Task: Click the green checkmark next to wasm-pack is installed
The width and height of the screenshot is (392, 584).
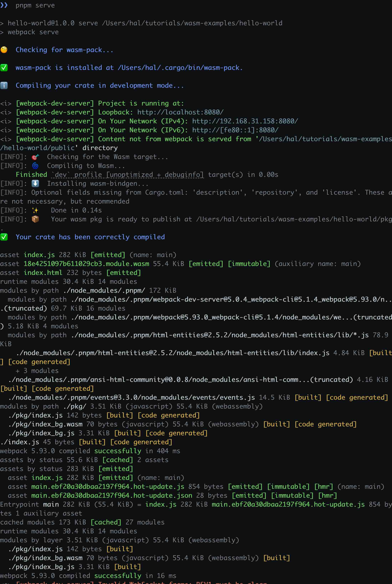Action: pos(4,68)
